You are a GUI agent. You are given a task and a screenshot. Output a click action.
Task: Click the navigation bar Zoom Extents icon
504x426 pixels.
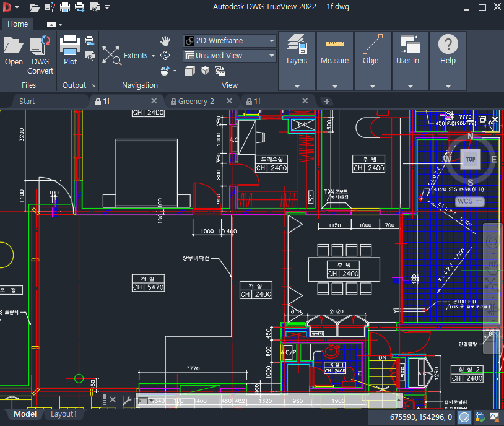pos(492,284)
